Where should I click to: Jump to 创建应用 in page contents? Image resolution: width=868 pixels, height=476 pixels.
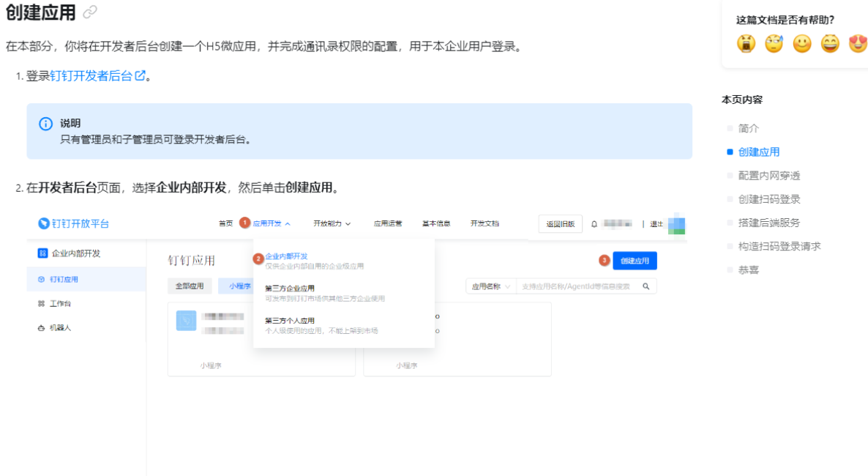tap(759, 152)
